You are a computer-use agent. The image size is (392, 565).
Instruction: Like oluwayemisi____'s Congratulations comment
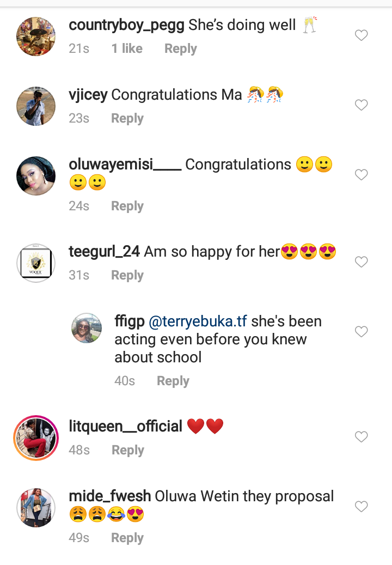click(x=362, y=175)
